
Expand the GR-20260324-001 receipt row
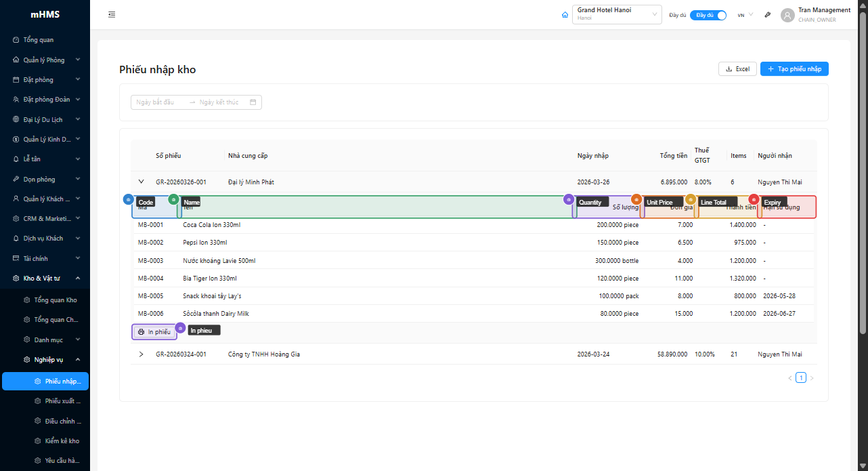point(142,354)
